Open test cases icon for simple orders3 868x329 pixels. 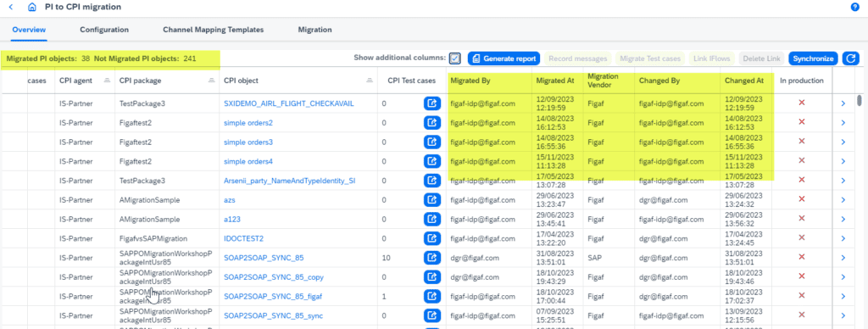[x=431, y=142]
